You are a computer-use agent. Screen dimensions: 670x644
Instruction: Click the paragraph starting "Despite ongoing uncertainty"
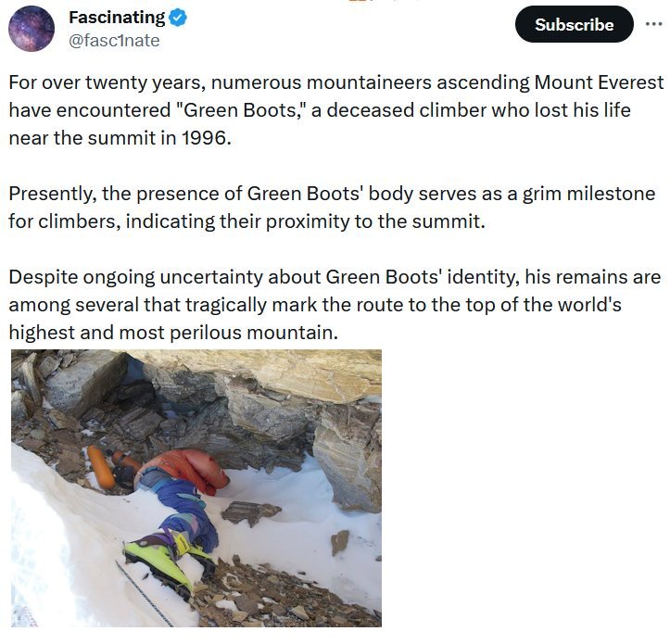tap(335, 304)
